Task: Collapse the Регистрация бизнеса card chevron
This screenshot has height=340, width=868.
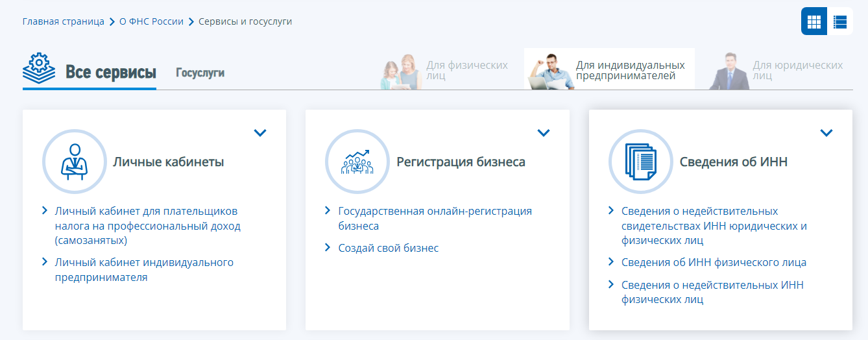Action: (x=544, y=133)
